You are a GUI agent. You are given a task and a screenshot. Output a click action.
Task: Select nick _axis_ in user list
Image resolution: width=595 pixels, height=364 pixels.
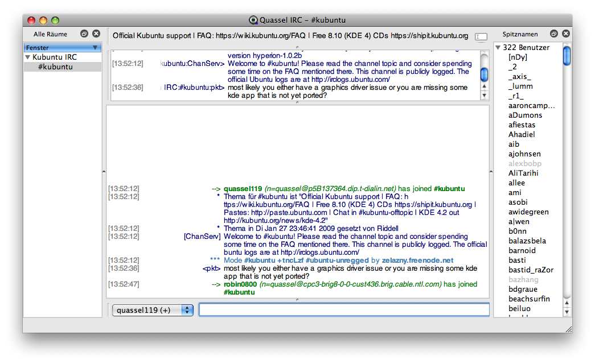click(x=520, y=77)
